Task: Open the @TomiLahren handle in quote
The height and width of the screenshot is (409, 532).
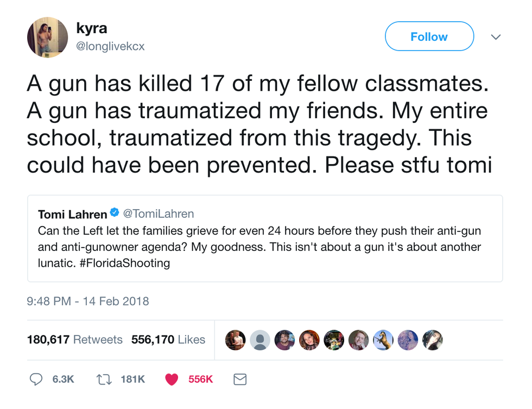Action: tap(159, 214)
